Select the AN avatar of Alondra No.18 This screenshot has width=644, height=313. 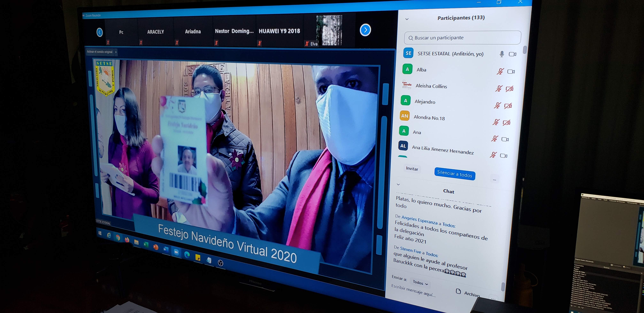tap(405, 116)
